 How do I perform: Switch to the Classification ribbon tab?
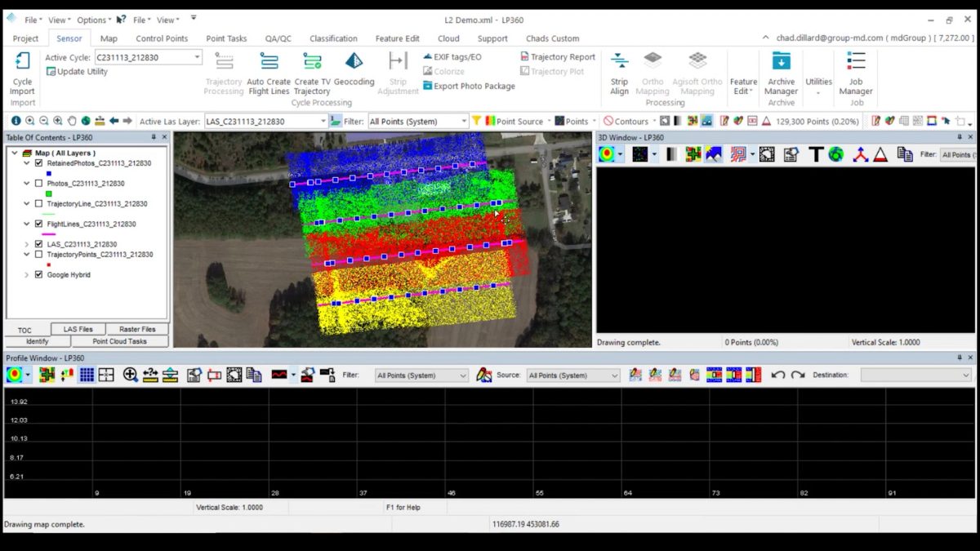(x=333, y=38)
